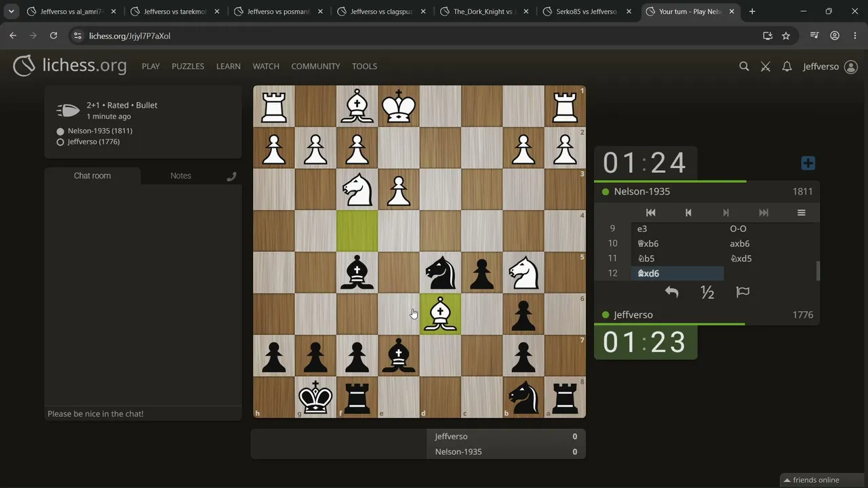868x488 pixels.
Task: Select the black bishop on e7
Action: 399,355
